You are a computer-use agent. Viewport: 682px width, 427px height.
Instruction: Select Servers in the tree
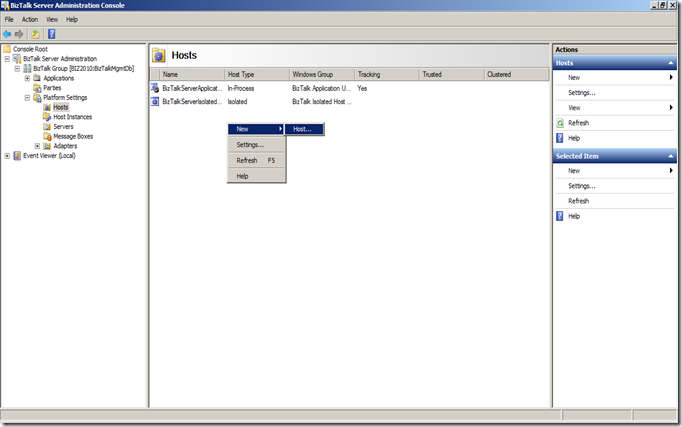[x=64, y=127]
